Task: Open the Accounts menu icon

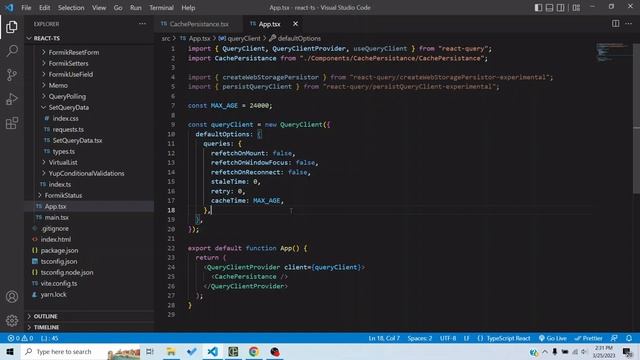Action: 12,297
